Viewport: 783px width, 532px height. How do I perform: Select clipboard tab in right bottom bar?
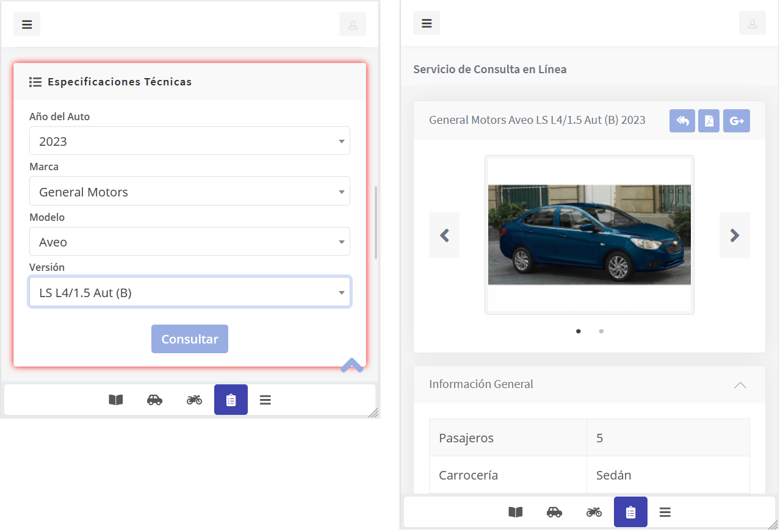630,512
